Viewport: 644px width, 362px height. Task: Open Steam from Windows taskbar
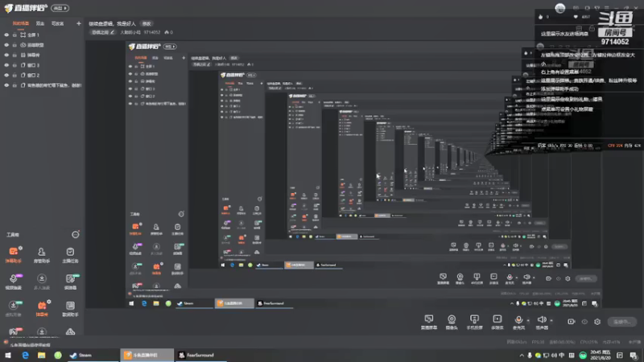(92, 355)
